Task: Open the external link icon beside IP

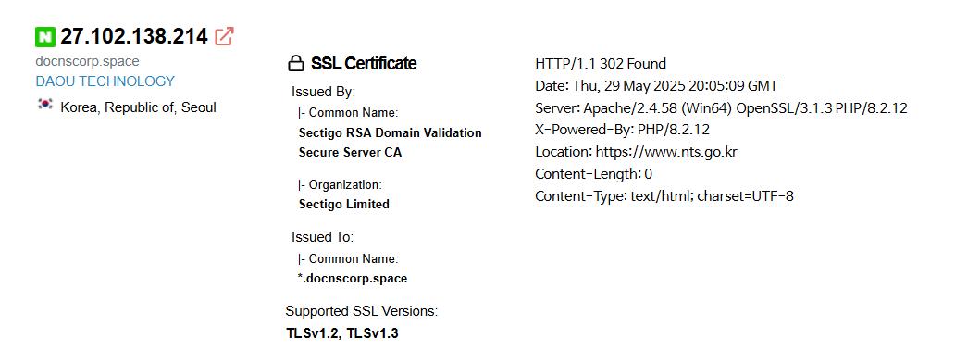Action: (x=224, y=36)
